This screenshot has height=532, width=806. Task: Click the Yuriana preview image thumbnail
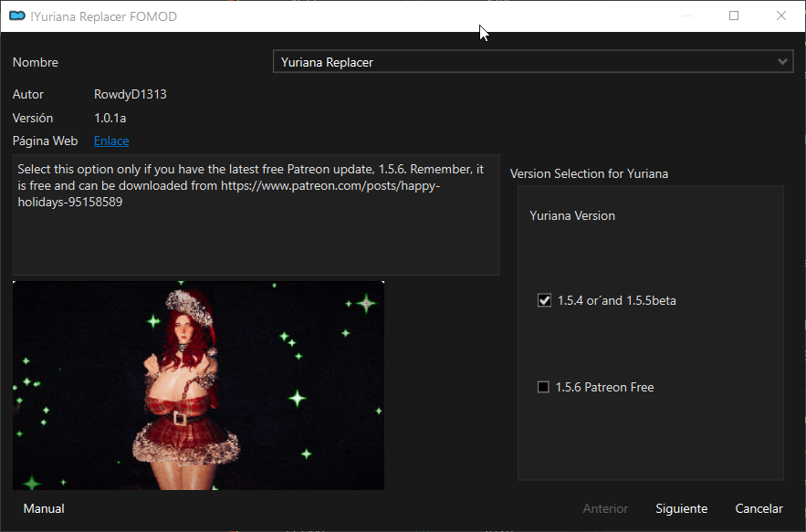198,385
